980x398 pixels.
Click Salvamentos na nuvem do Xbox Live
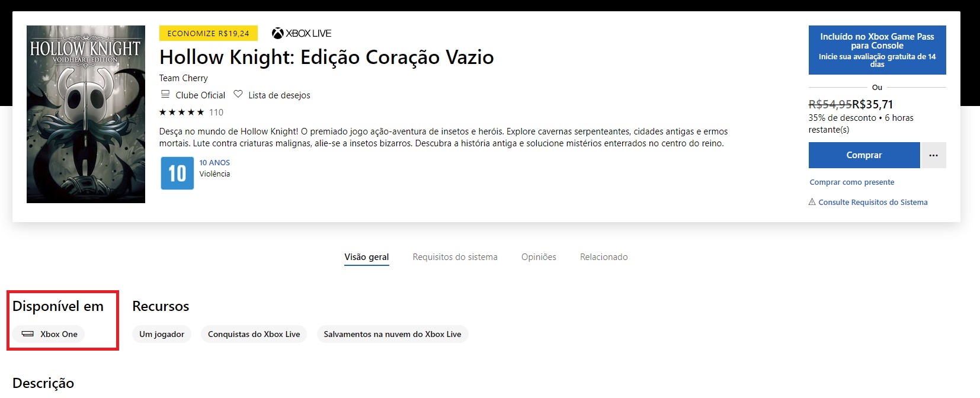pos(392,334)
